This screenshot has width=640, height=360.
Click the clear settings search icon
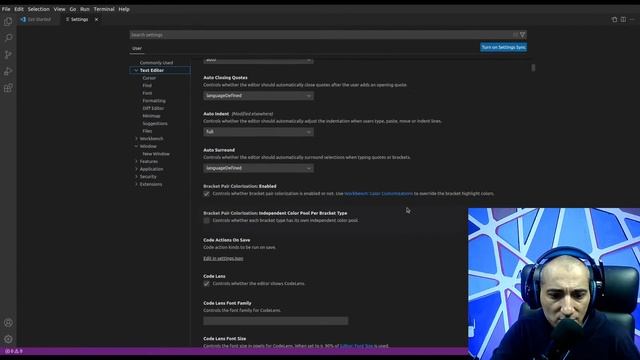pyautogui.click(x=516, y=35)
